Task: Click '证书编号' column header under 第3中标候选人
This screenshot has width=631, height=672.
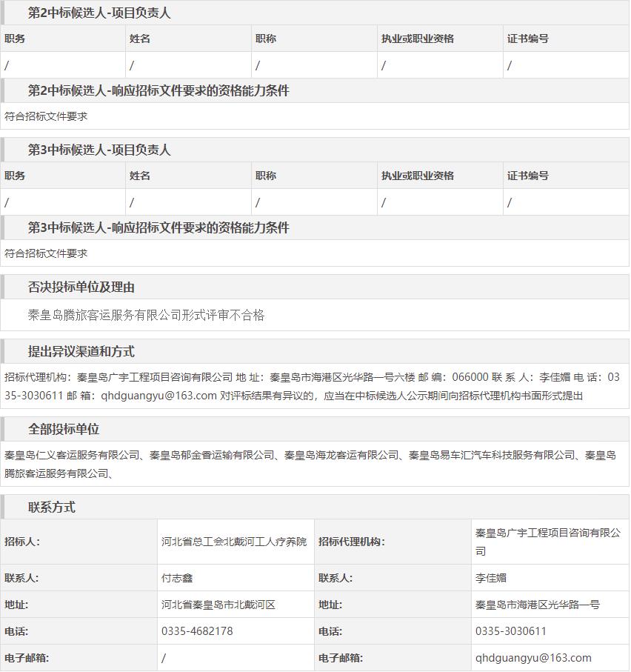Action: [x=527, y=176]
